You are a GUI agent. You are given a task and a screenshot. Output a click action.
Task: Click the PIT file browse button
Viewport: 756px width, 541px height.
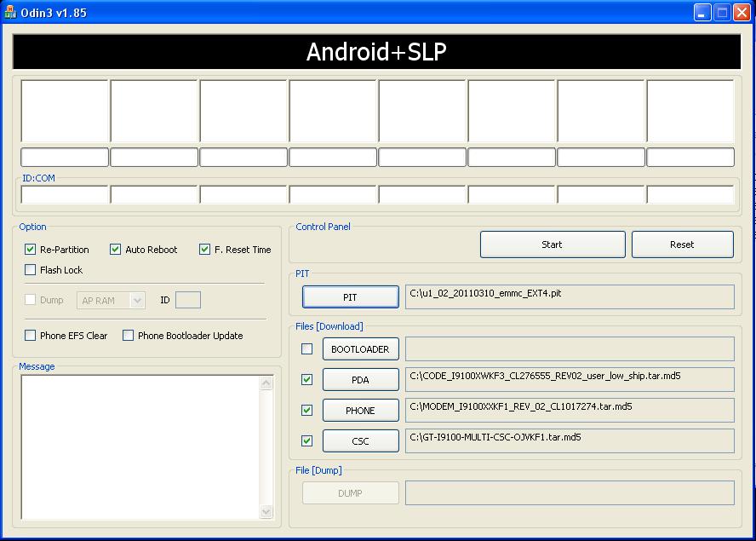tap(351, 296)
